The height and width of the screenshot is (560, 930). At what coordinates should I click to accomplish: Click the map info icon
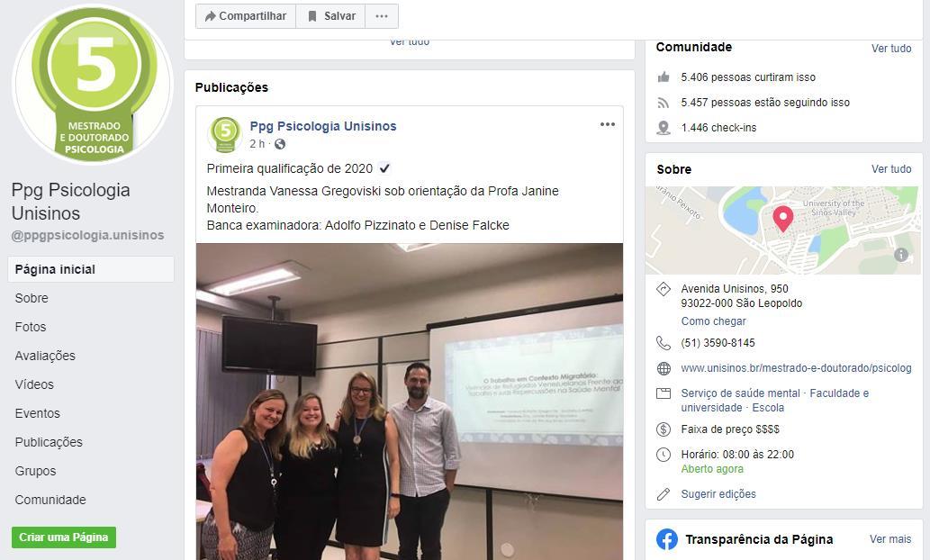click(x=901, y=255)
